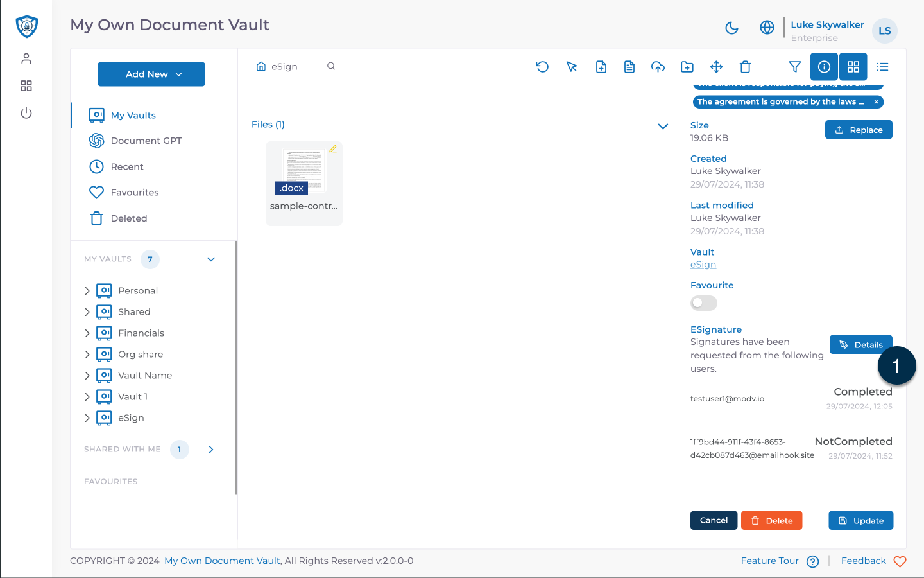Click the red Delete button
The height and width of the screenshot is (578, 924).
[x=771, y=520]
